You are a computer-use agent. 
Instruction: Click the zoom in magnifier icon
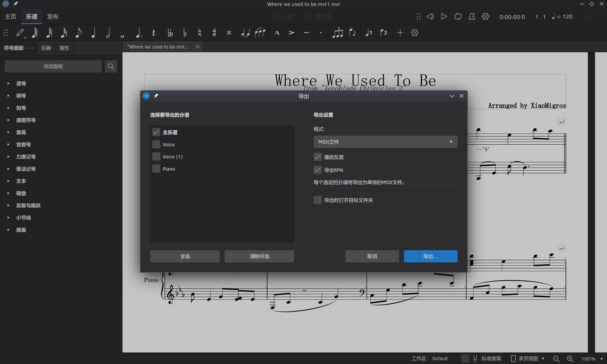pos(570,358)
